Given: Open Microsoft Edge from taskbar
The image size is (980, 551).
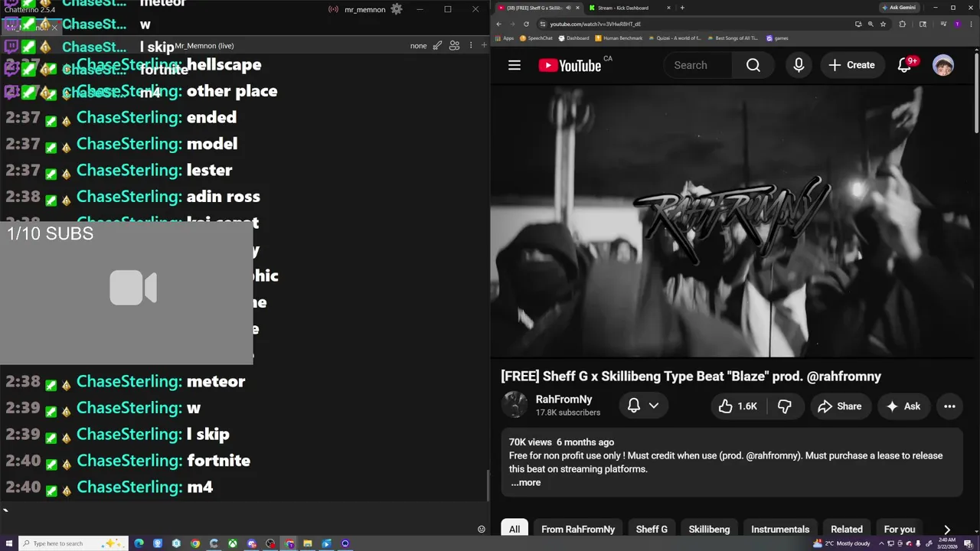Looking at the screenshot, I should point(139,543).
